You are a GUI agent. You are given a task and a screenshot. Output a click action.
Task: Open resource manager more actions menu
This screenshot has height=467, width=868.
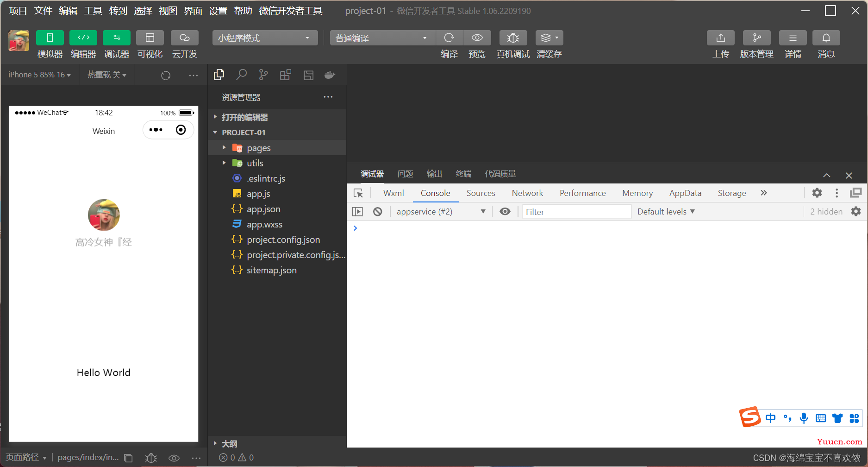coord(328,97)
